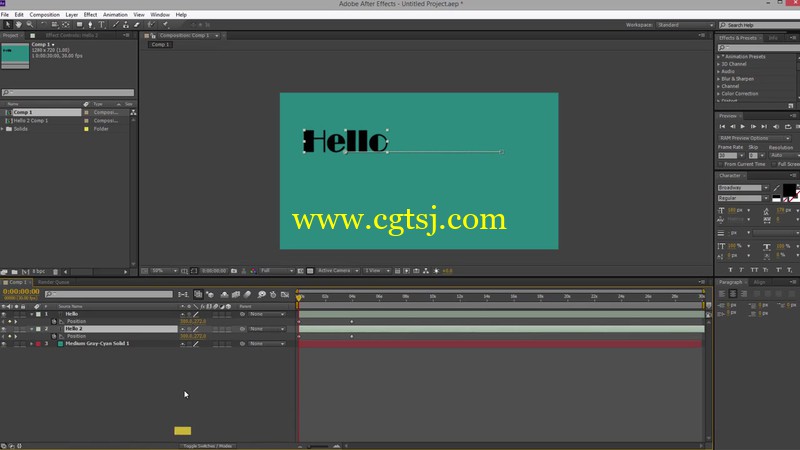Screen dimensions: 800x450
Task: Select the Puppet Pin tool
Action: [x=165, y=24]
